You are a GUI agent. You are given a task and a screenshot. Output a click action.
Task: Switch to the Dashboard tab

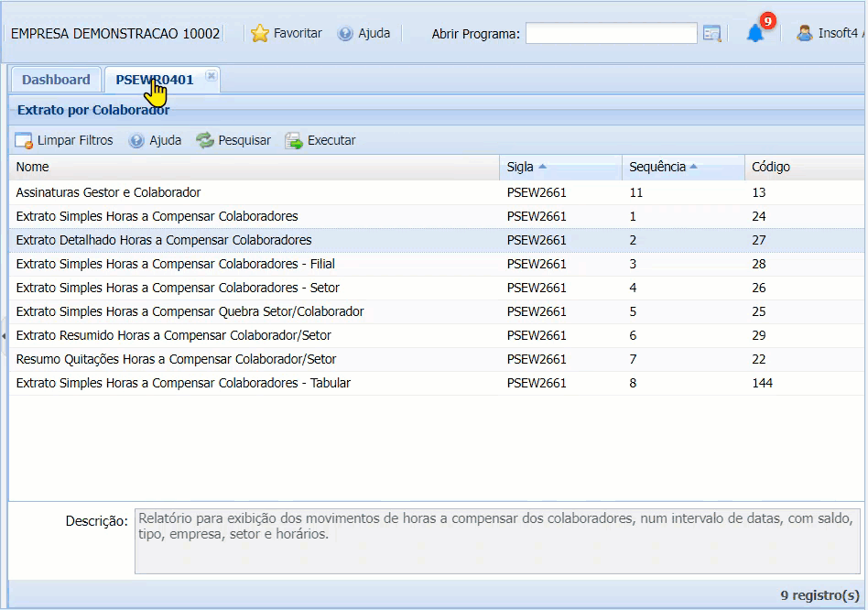(56, 80)
